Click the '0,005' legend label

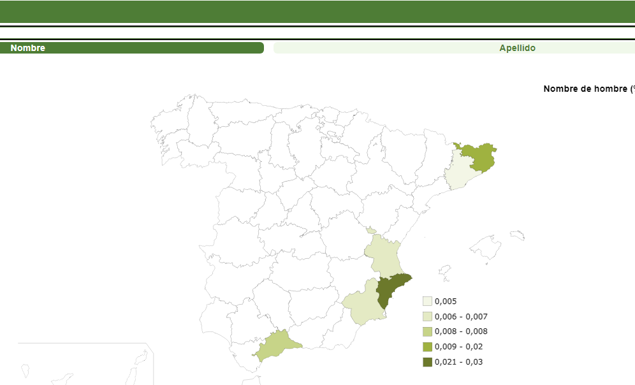pyautogui.click(x=445, y=301)
